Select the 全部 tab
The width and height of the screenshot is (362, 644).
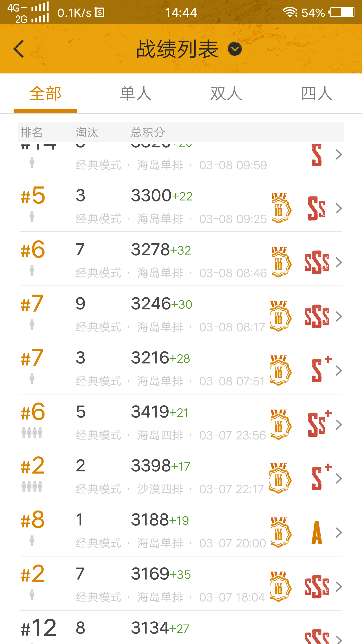(x=45, y=94)
